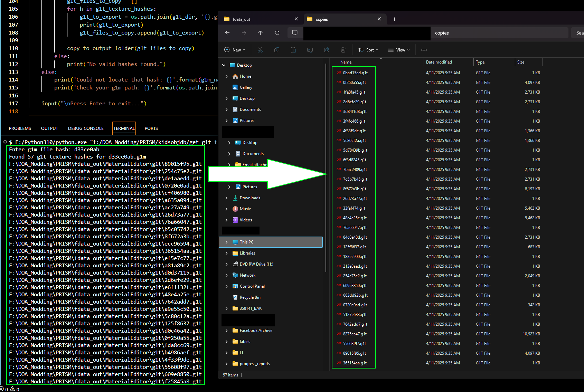Open the DEBUG CONSOLE panel tab
The image size is (584, 392).
[86, 128]
